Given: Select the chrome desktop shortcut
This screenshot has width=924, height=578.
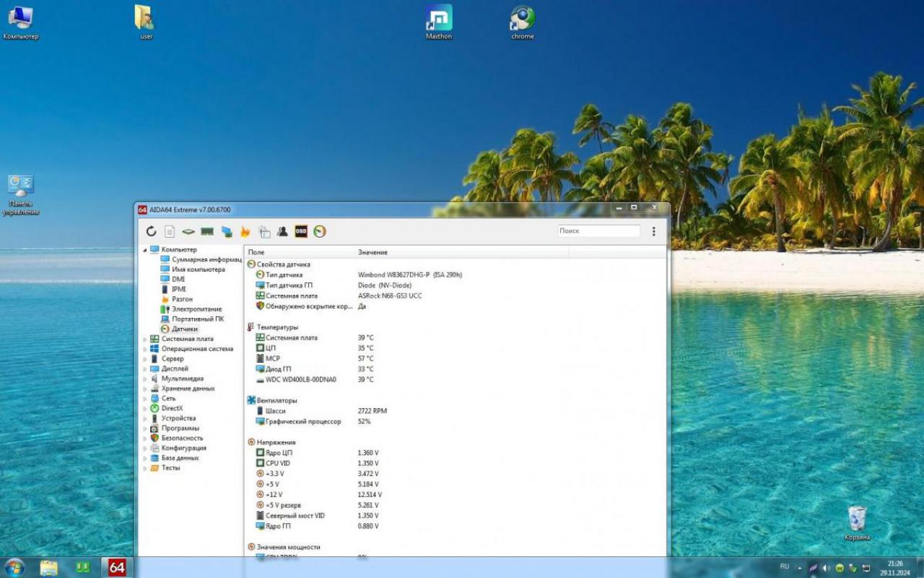Looking at the screenshot, I should pyautogui.click(x=522, y=22).
